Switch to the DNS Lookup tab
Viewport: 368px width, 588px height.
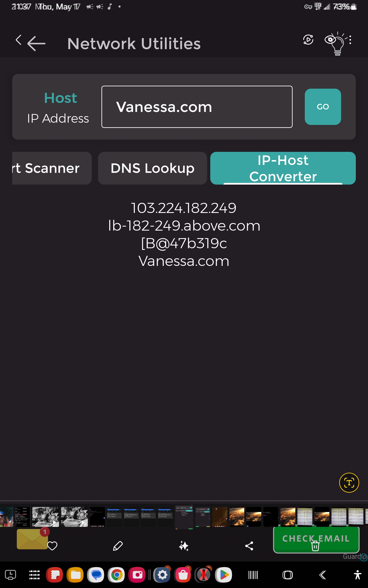(152, 168)
